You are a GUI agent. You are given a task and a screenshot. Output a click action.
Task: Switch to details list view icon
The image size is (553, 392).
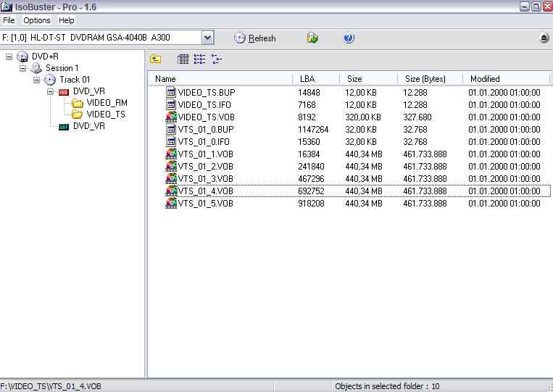click(x=183, y=59)
